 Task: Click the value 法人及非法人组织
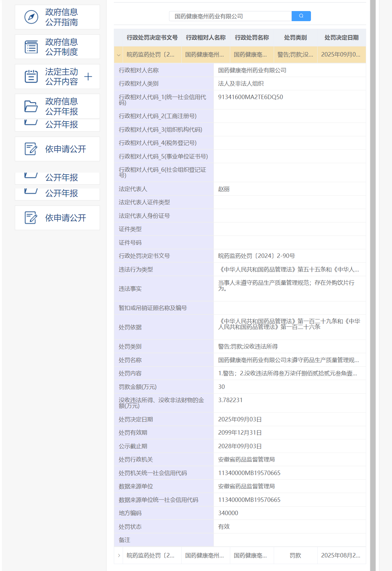241,84
